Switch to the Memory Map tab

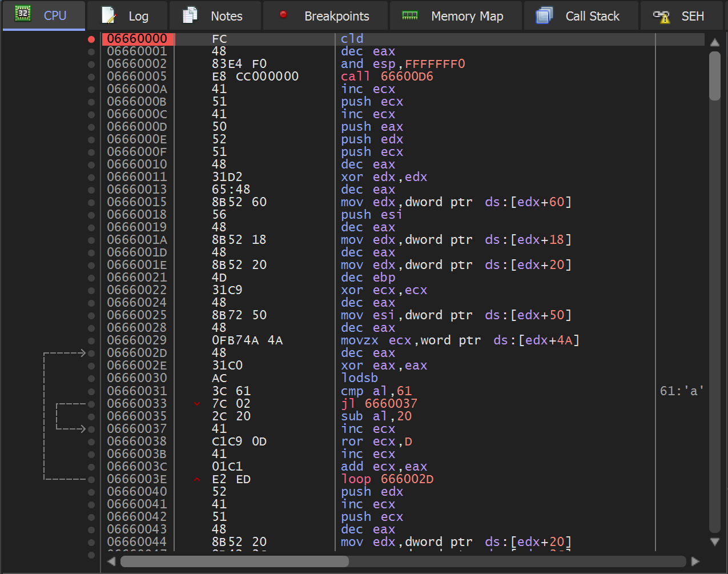pos(466,16)
